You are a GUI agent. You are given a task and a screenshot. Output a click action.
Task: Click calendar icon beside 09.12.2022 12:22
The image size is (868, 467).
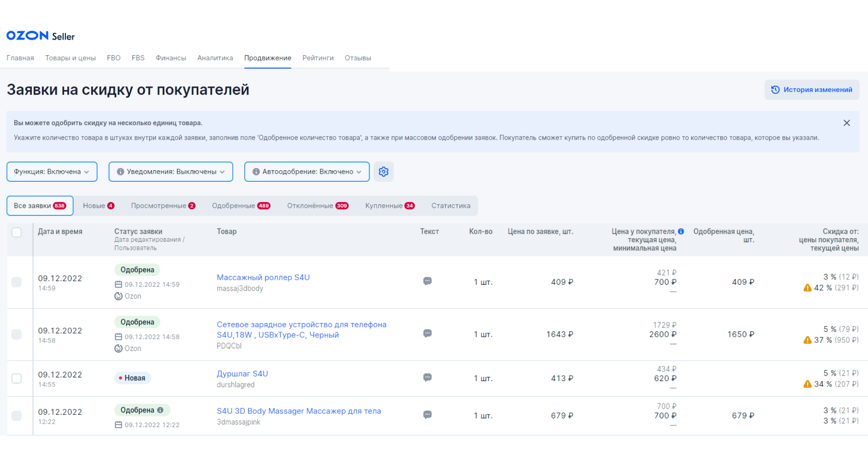coord(119,424)
